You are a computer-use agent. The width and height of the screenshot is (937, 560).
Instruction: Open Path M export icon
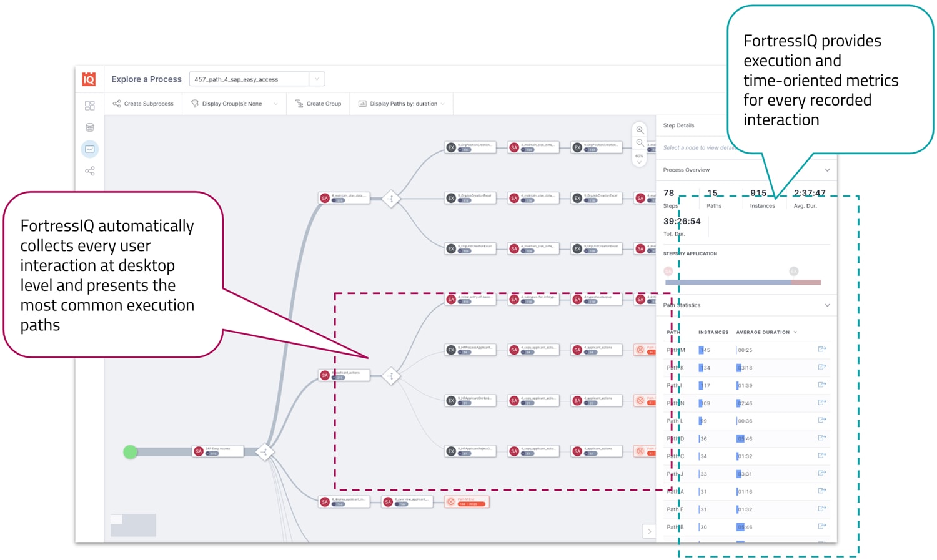click(822, 350)
